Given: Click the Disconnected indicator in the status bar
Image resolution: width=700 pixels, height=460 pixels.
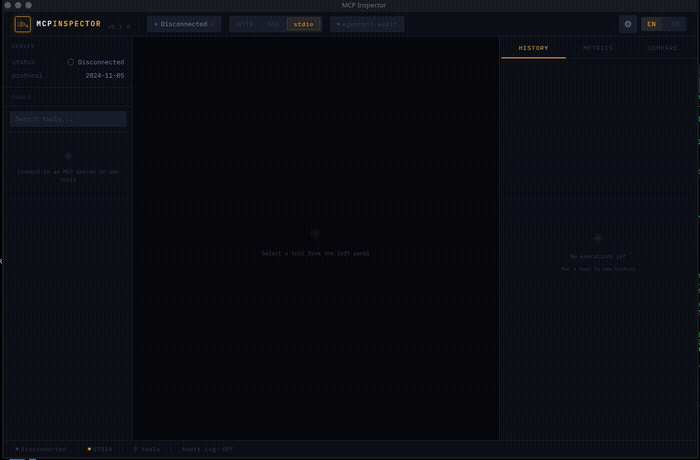Looking at the screenshot, I should tap(41, 449).
